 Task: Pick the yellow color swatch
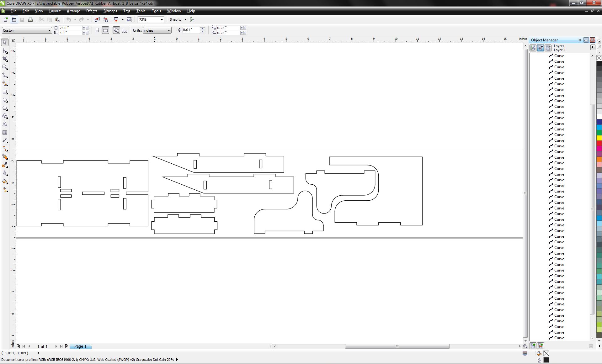point(599,138)
